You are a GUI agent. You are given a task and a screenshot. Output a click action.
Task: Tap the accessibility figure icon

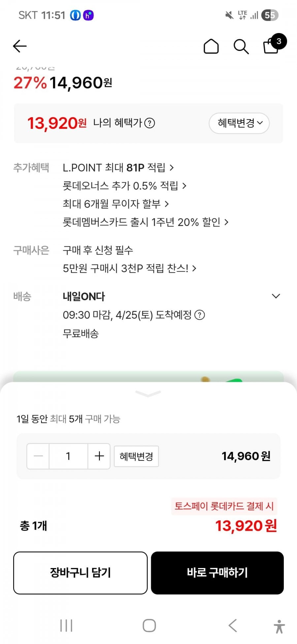(x=279, y=626)
